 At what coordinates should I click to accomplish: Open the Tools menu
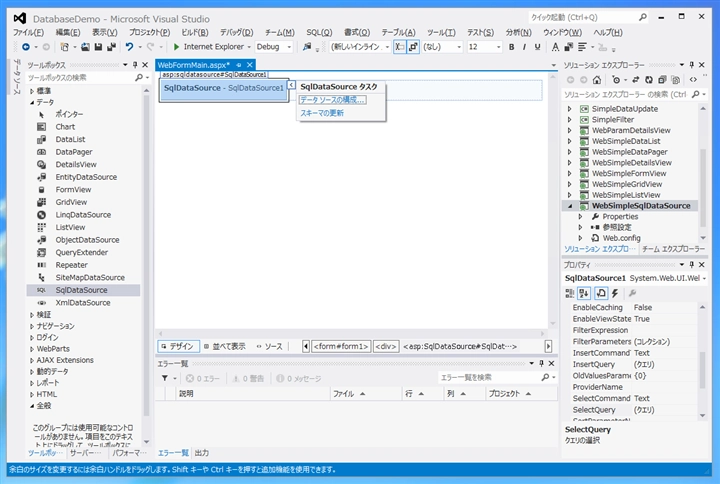coord(441,33)
